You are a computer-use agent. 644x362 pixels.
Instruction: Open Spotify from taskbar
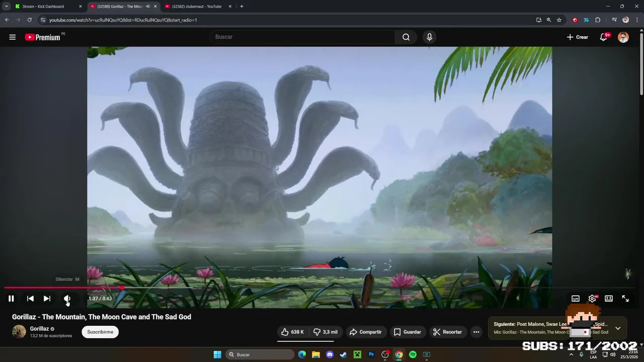(x=413, y=354)
